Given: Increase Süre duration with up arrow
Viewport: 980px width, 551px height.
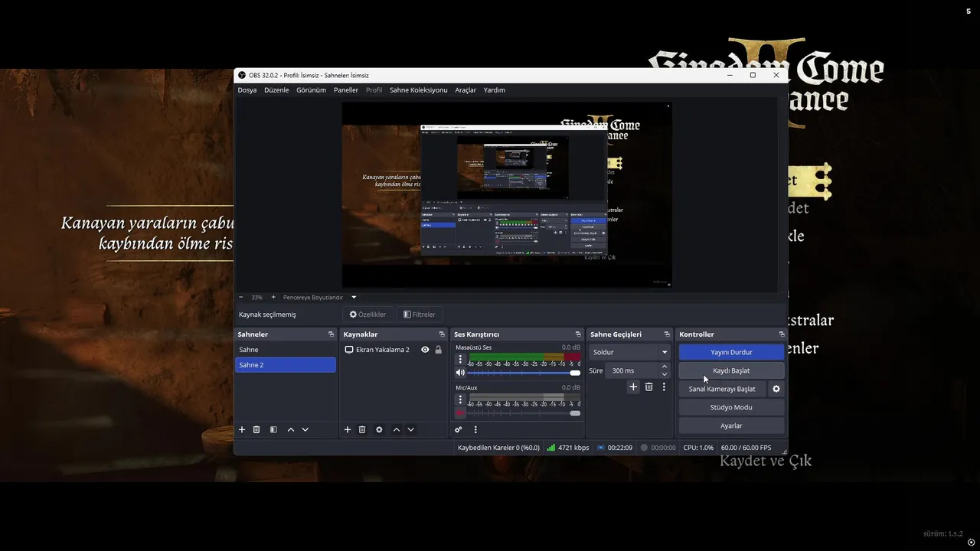Looking at the screenshot, I should [x=664, y=367].
